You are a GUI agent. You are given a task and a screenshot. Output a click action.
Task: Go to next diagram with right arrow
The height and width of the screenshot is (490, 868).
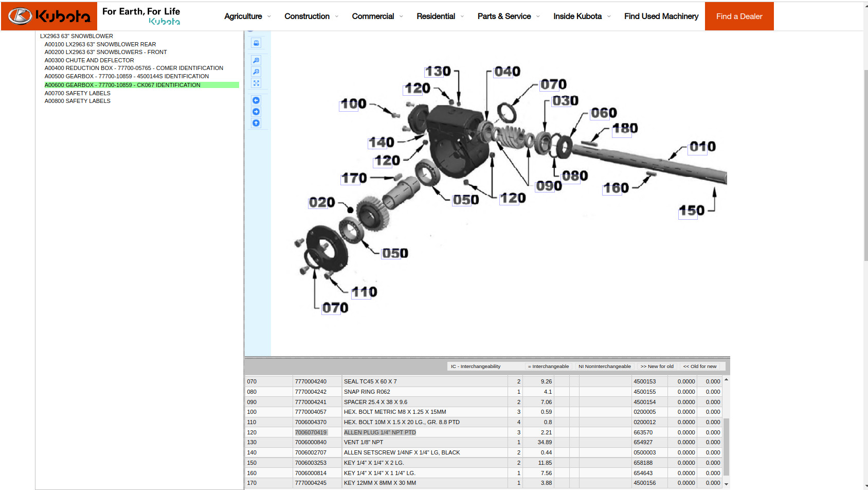pyautogui.click(x=256, y=112)
